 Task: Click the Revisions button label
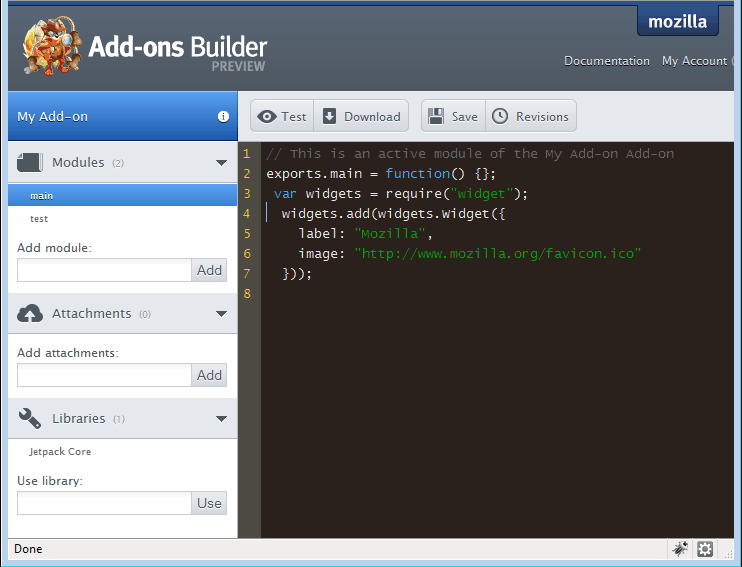pyautogui.click(x=542, y=116)
